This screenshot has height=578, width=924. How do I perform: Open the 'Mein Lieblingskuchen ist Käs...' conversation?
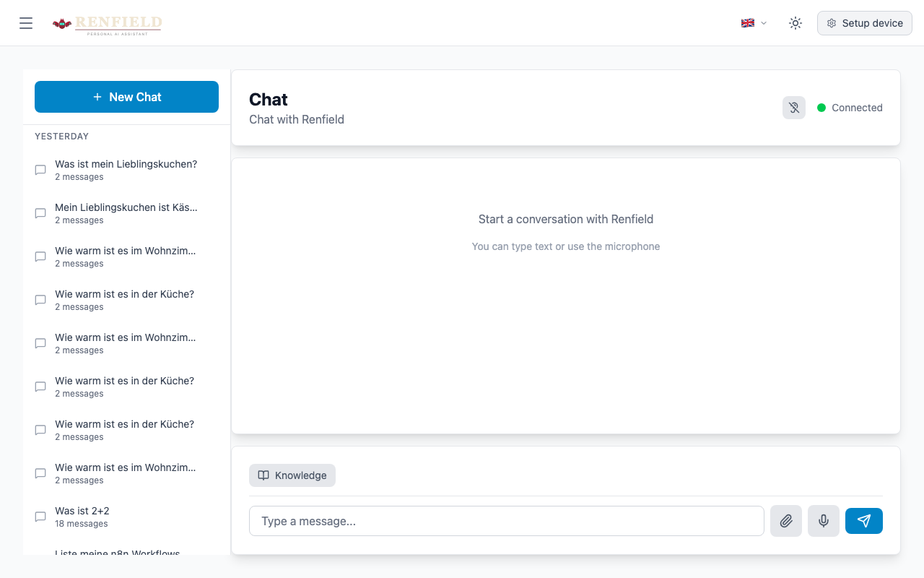(x=126, y=212)
